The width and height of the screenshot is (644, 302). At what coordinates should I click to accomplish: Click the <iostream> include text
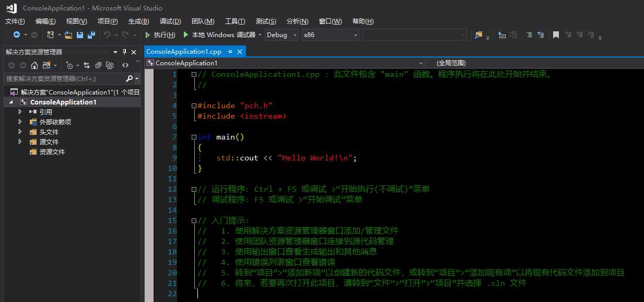pos(263,116)
